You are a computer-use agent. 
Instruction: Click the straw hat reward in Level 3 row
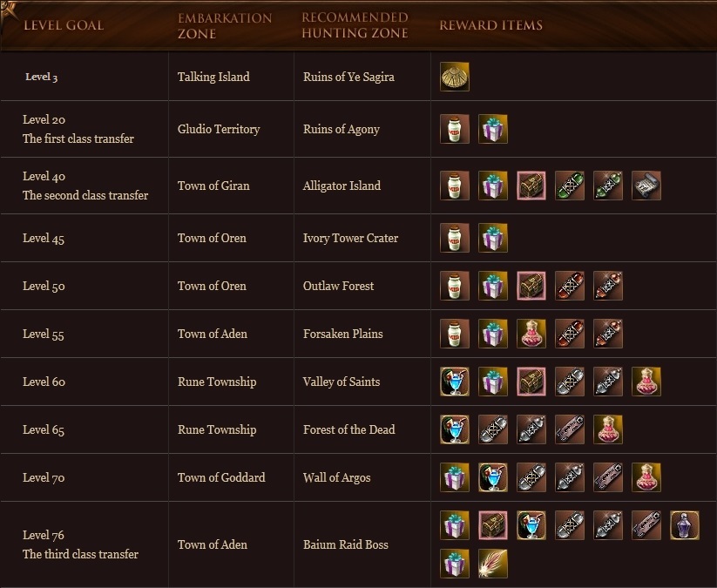(455, 77)
